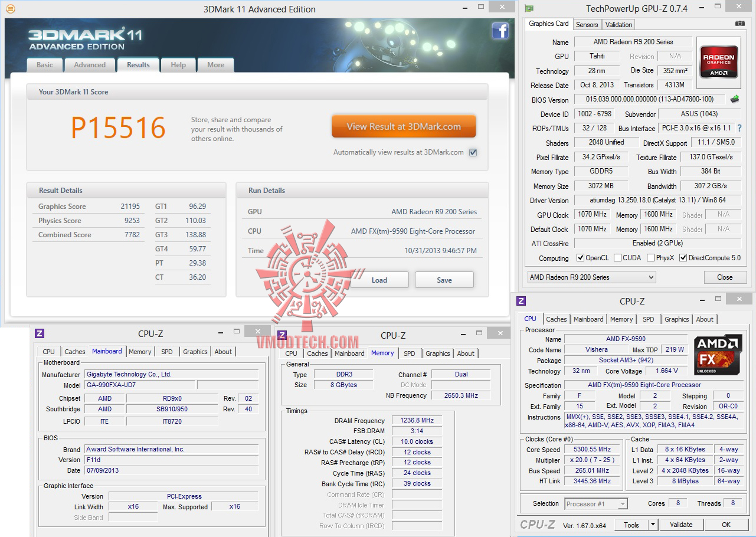Click the Package value Socket AM3+ (942)

pyautogui.click(x=626, y=361)
